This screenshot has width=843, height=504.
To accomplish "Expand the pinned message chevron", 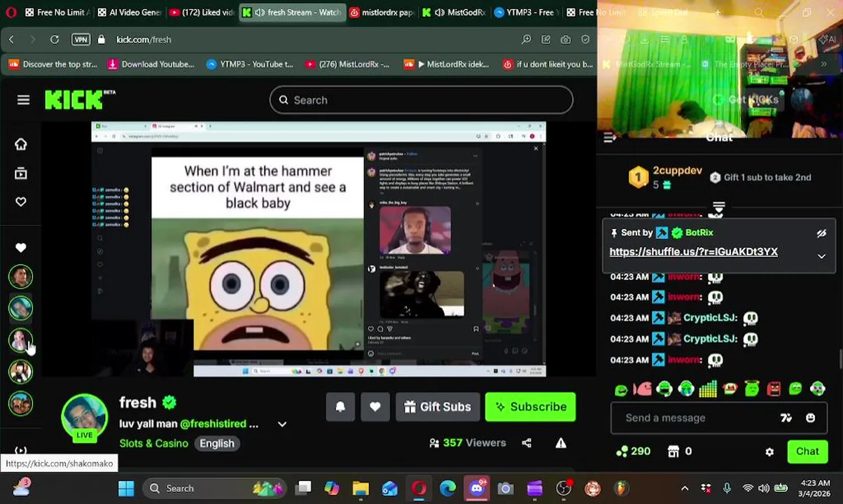I will (821, 256).
